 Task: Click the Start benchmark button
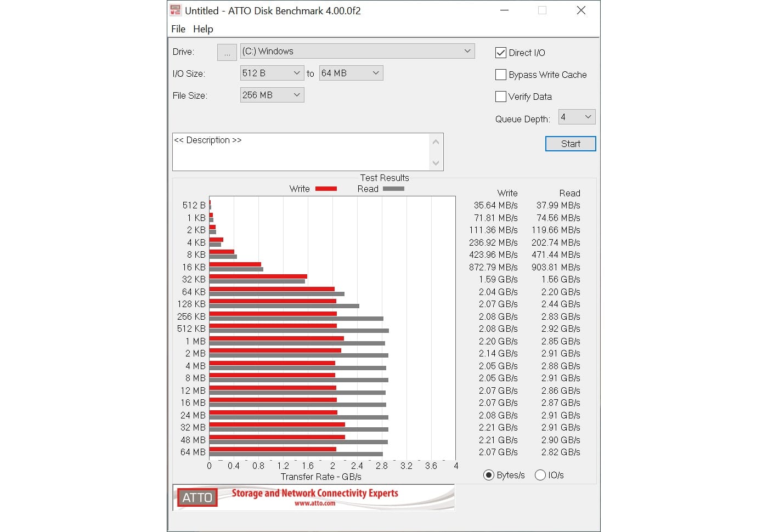click(571, 144)
